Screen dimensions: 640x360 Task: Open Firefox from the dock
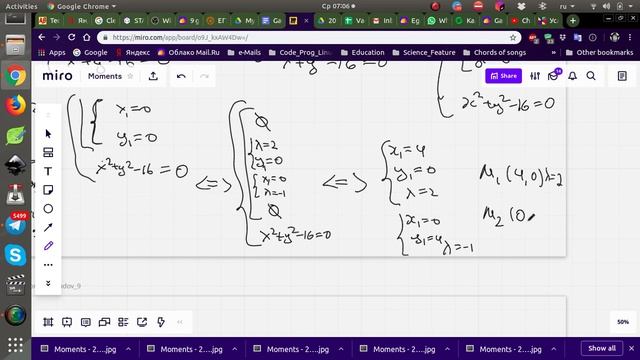click(15, 105)
